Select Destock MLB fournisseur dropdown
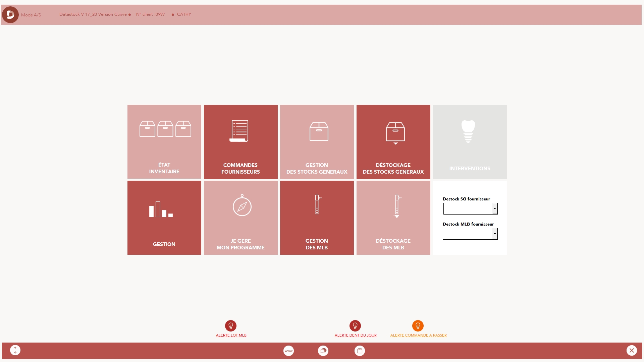Screen dimensions: 644x362 pos(470,233)
